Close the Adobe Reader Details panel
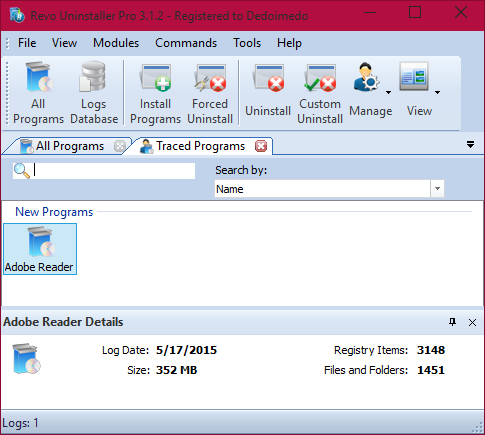Viewport: 485px width, 435px height. [472, 322]
